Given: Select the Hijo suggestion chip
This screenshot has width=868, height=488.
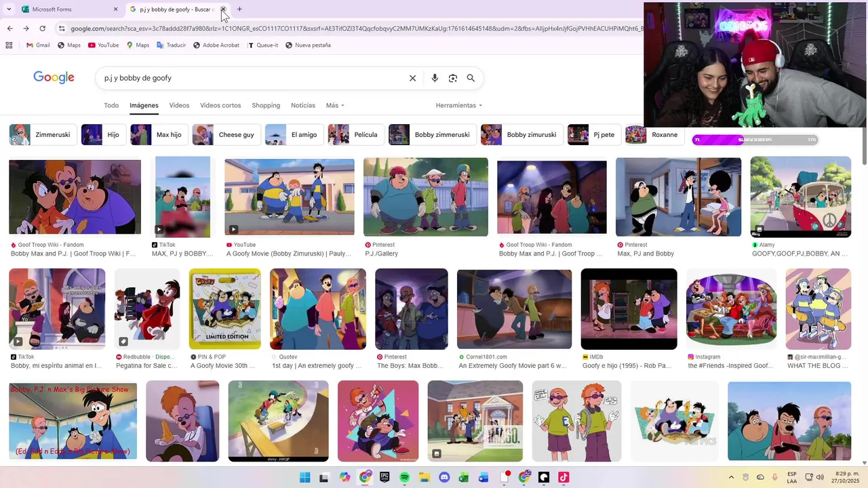Looking at the screenshot, I should (x=103, y=135).
